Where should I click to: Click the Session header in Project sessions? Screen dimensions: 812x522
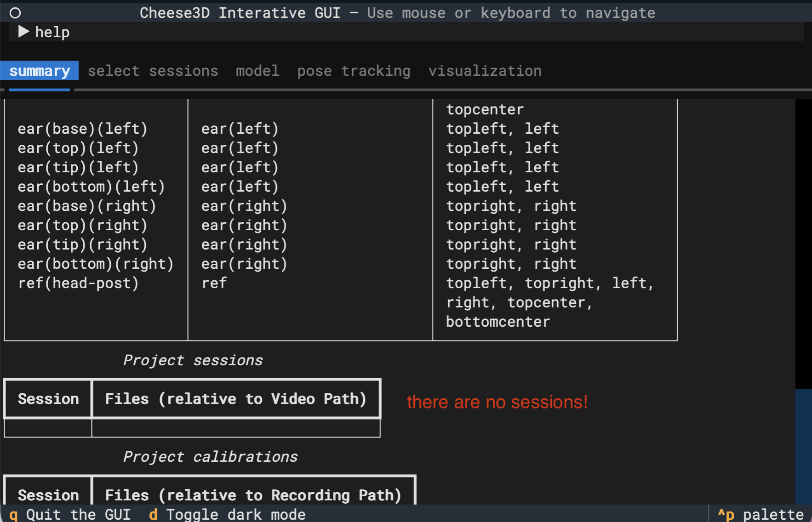point(47,398)
